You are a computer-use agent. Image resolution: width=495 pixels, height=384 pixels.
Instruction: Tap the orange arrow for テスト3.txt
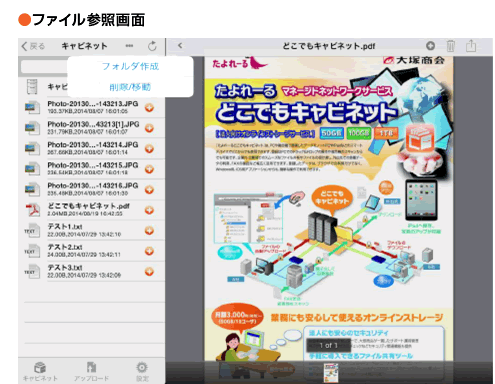coord(149,271)
